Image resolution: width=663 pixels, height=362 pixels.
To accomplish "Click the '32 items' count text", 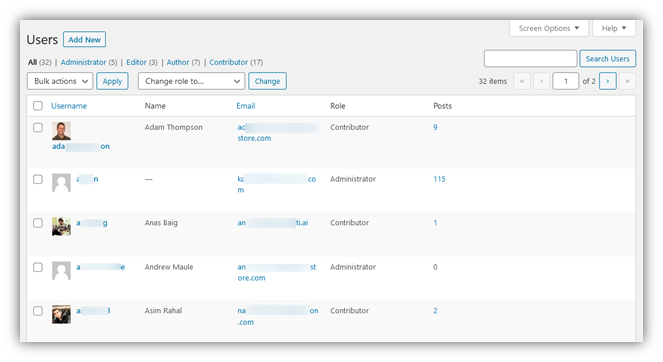I will click(493, 81).
